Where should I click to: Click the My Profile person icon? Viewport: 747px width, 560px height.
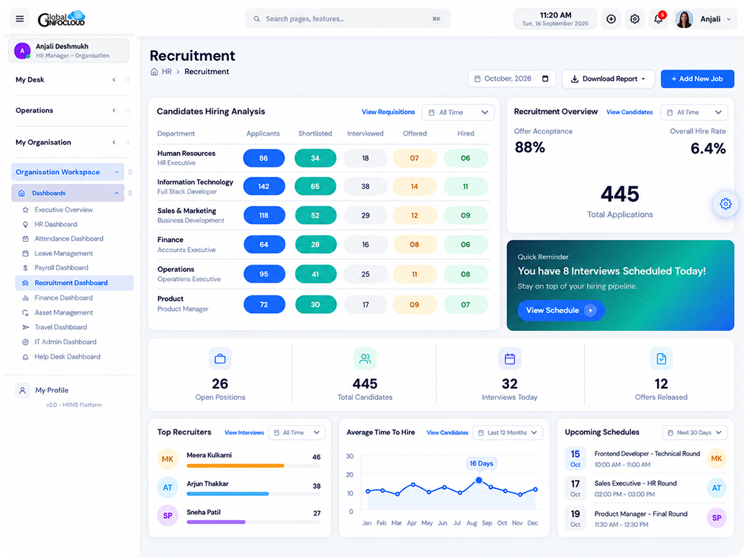point(22,390)
